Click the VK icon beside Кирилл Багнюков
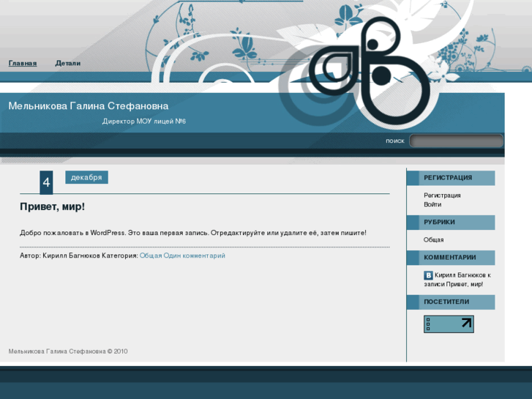 coord(428,275)
